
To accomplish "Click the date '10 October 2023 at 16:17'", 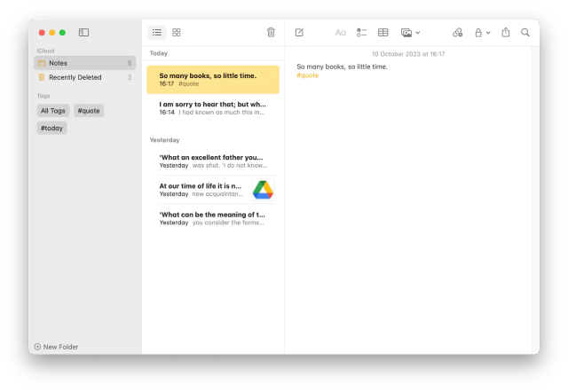I will (408, 54).
